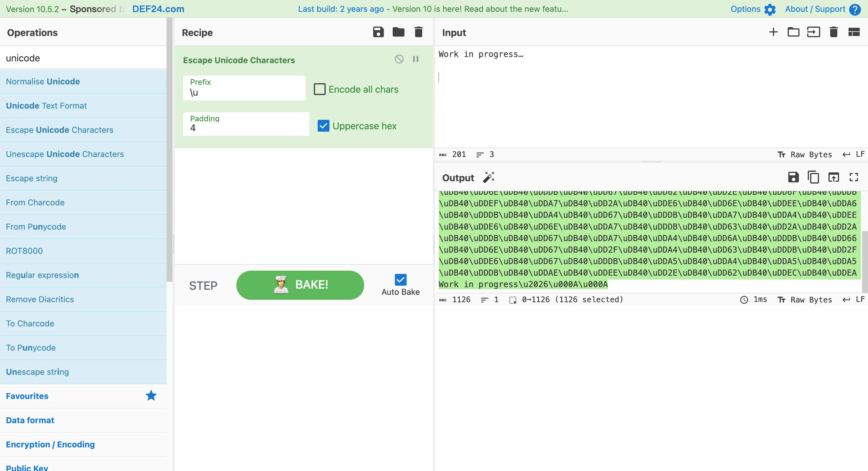
Task: Click the Output magic wand icon
Action: click(489, 177)
